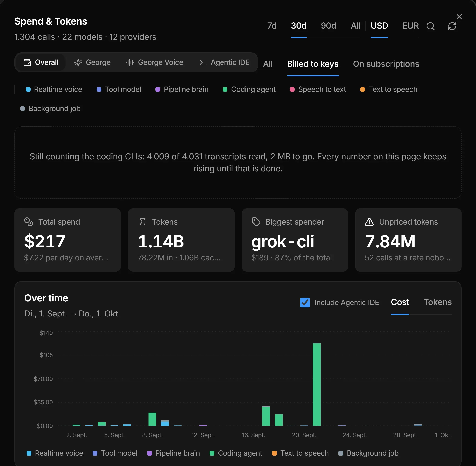Toggle Tool model filter at top
This screenshot has height=466, width=476.
pyautogui.click(x=119, y=89)
